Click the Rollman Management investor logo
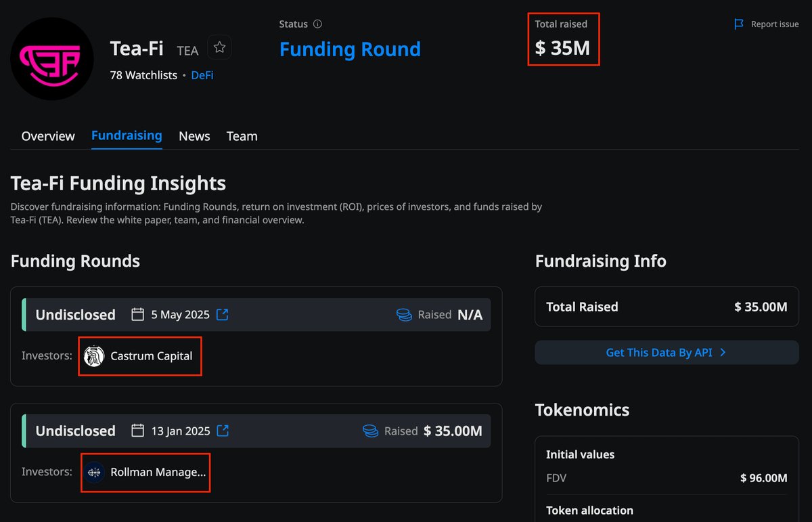The width and height of the screenshot is (812, 522). [x=94, y=472]
